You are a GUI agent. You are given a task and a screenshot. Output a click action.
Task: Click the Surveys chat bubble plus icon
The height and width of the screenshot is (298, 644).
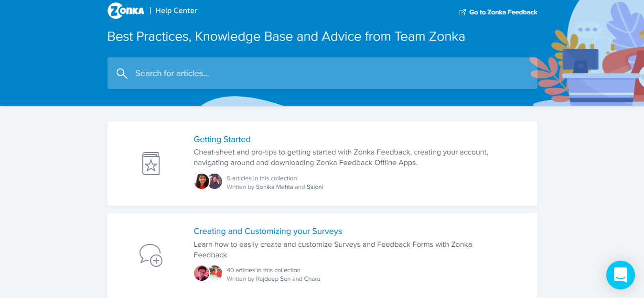point(151,255)
